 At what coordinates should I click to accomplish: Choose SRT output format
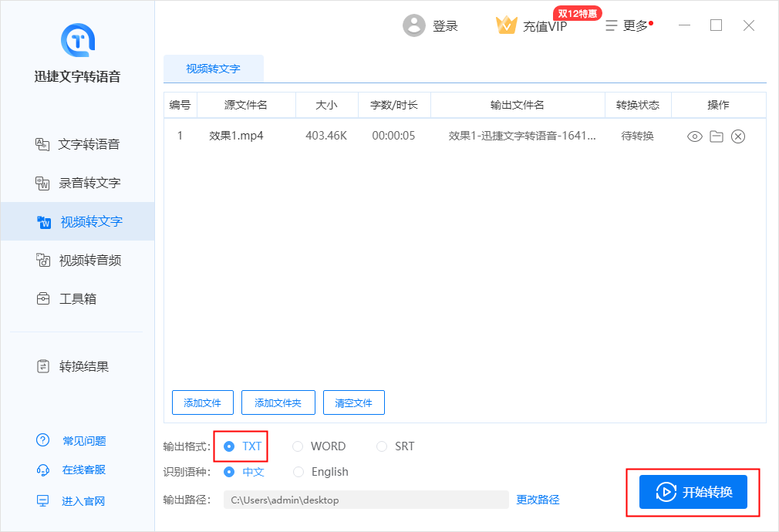pyautogui.click(x=382, y=446)
